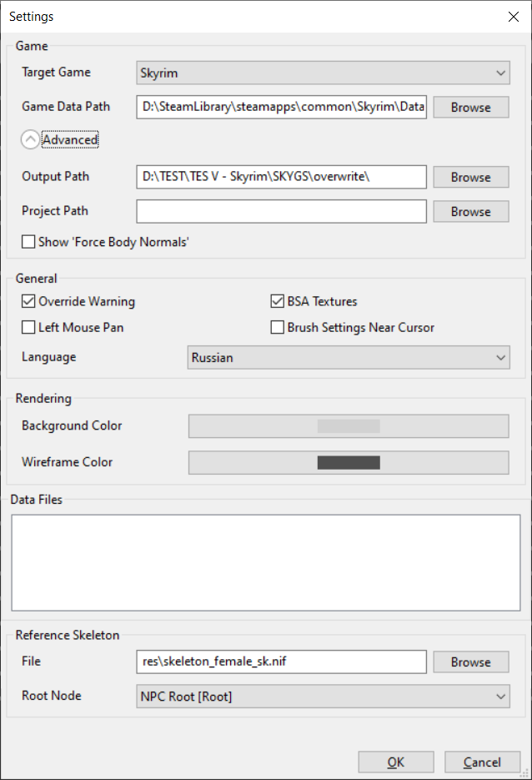
Task: Uncheck the Override Warning checkbox
Action: 28,302
